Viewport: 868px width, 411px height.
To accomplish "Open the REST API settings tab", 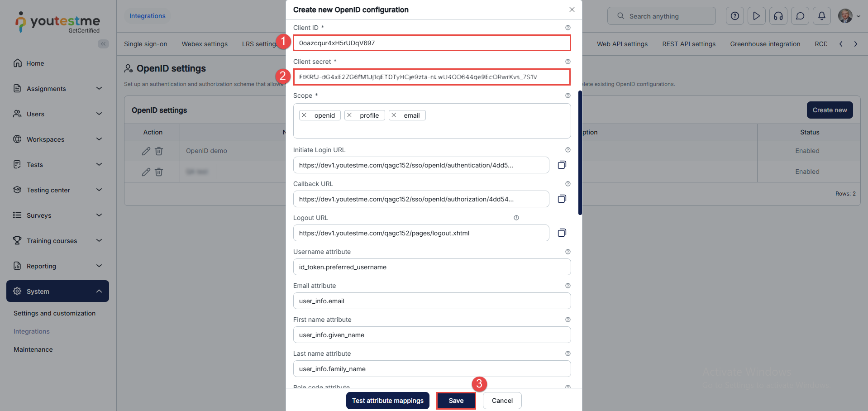I will point(688,44).
